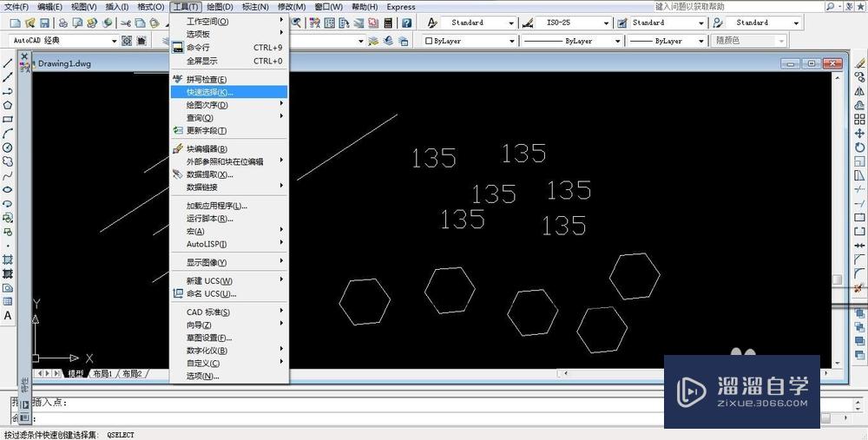
Task: Open the 标注(N) menu
Action: [256, 7]
